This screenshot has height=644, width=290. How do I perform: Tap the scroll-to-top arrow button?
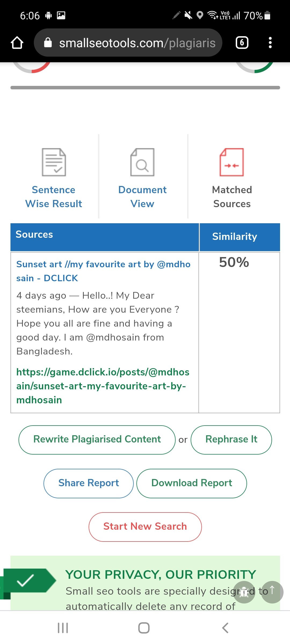(x=272, y=592)
